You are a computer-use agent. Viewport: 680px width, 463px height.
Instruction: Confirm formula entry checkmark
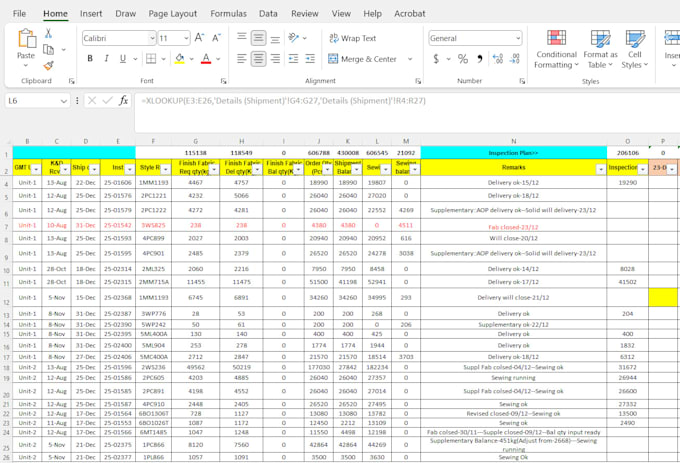[108, 101]
